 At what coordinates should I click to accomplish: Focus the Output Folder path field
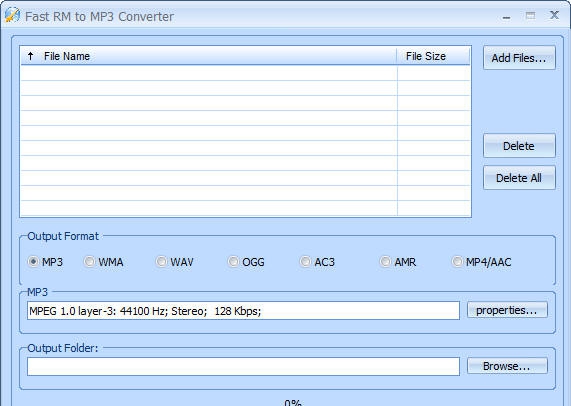(x=243, y=366)
